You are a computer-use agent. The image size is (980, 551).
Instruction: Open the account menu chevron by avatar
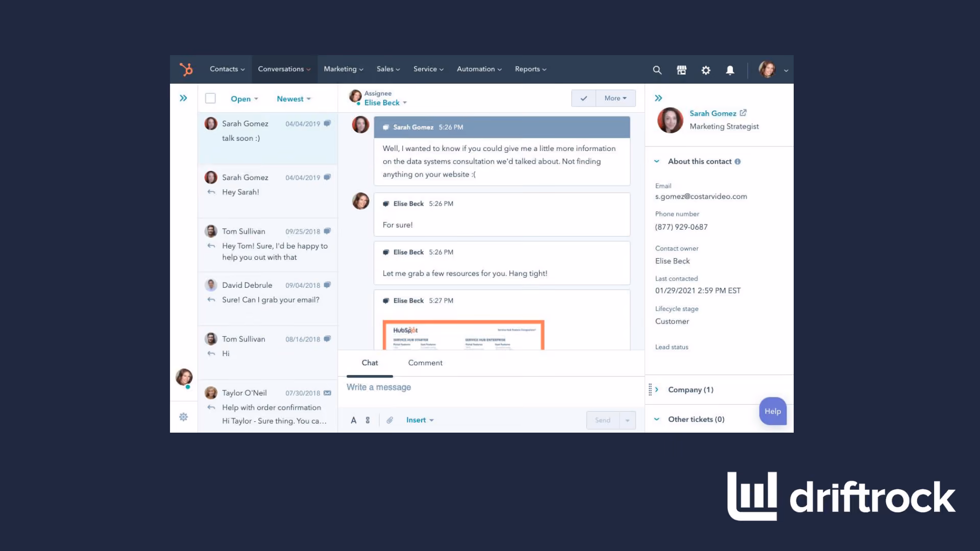(786, 70)
